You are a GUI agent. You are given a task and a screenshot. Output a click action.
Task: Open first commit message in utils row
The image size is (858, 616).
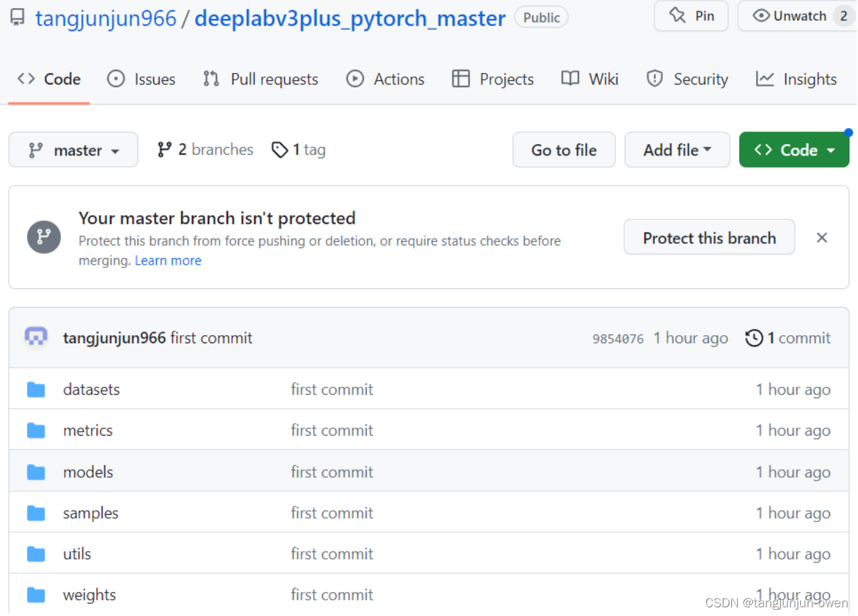(x=332, y=554)
